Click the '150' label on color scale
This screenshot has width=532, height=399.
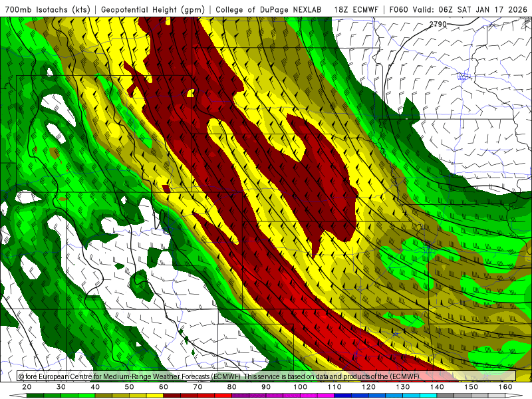(x=471, y=387)
